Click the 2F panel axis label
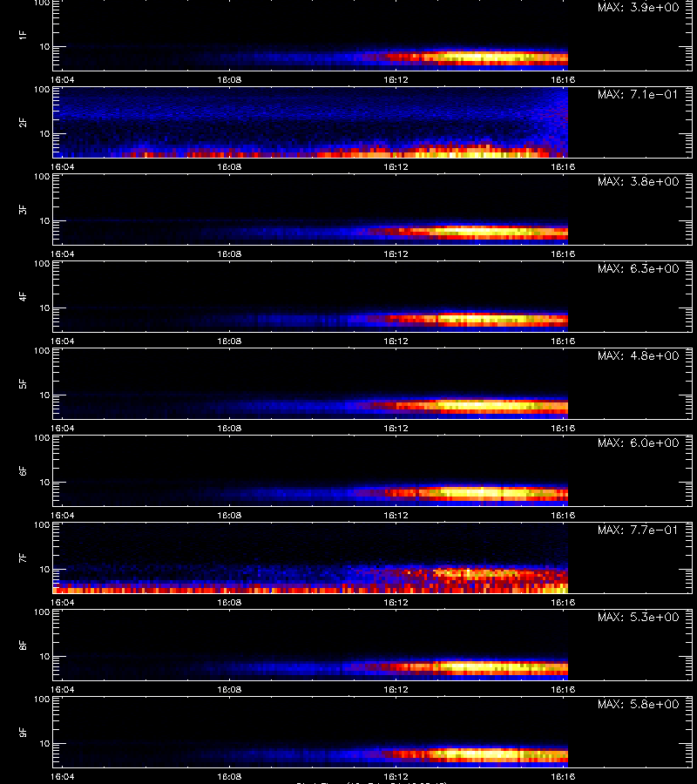This screenshot has width=697, height=784. [x=22, y=123]
